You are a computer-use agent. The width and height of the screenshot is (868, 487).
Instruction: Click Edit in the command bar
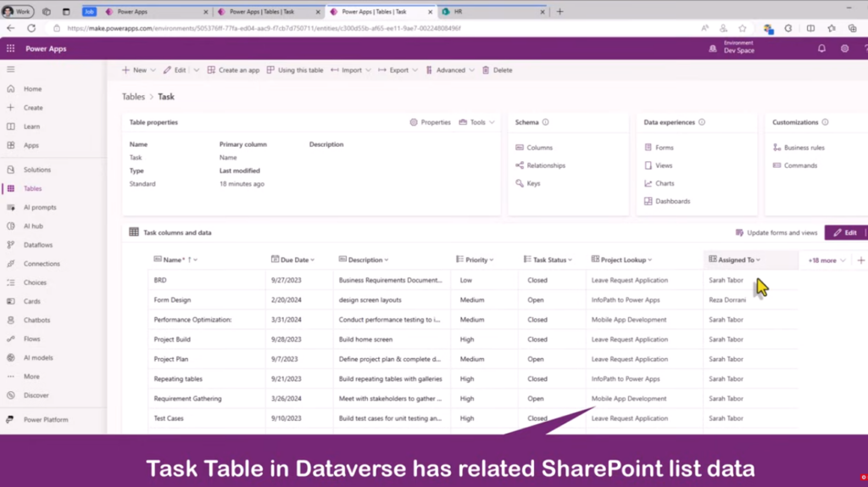click(175, 70)
